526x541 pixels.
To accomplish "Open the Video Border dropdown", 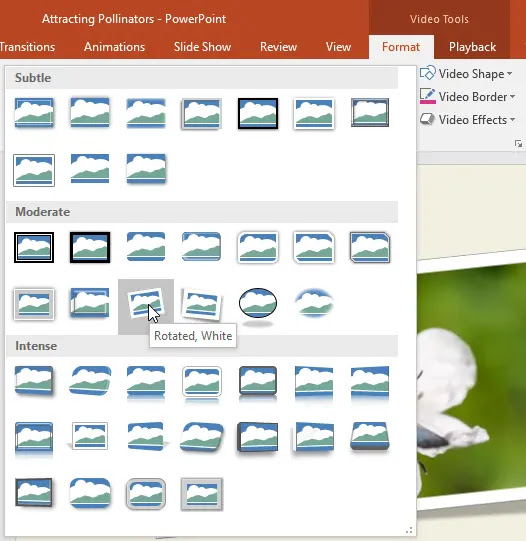I will (468, 97).
